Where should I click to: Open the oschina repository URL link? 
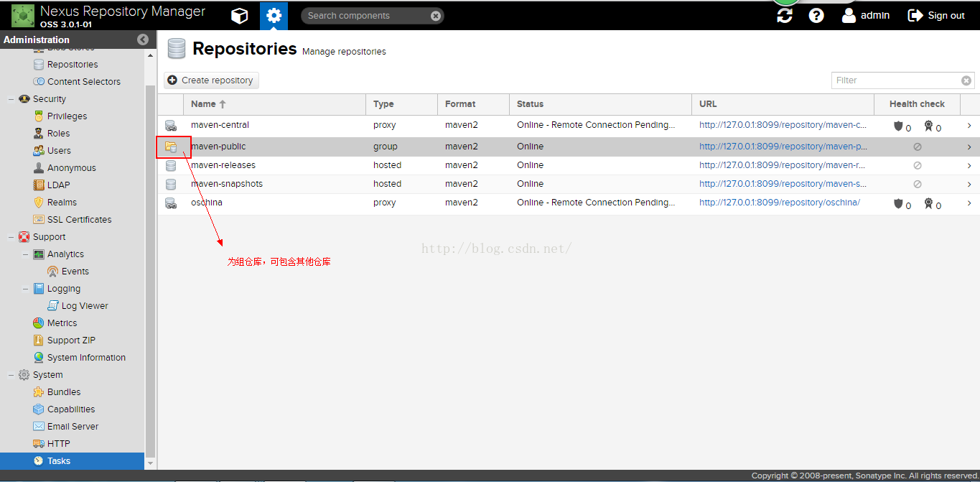[780, 203]
